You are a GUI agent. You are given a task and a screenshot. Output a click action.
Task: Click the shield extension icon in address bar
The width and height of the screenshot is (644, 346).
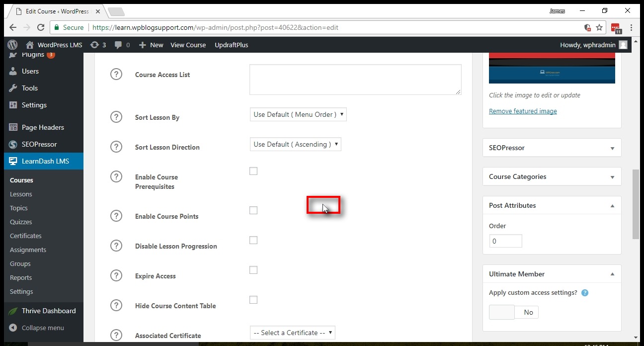coord(587,27)
